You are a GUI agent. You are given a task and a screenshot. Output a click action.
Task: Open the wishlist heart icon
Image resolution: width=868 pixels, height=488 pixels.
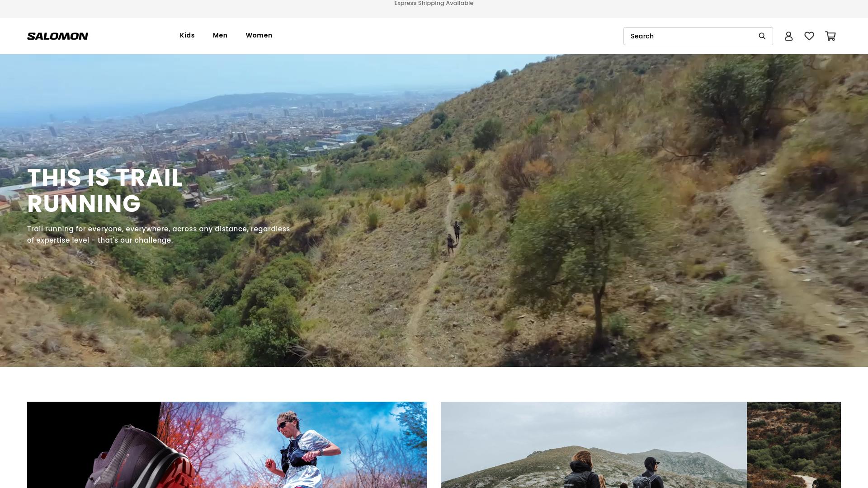click(x=809, y=36)
